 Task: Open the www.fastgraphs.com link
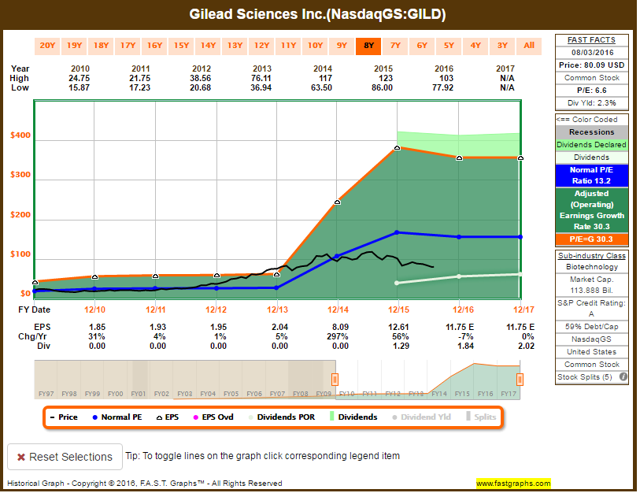[x=513, y=484]
